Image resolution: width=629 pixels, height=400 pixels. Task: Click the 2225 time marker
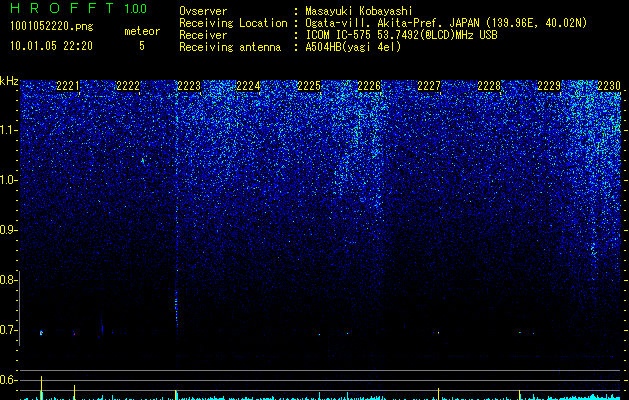click(309, 86)
